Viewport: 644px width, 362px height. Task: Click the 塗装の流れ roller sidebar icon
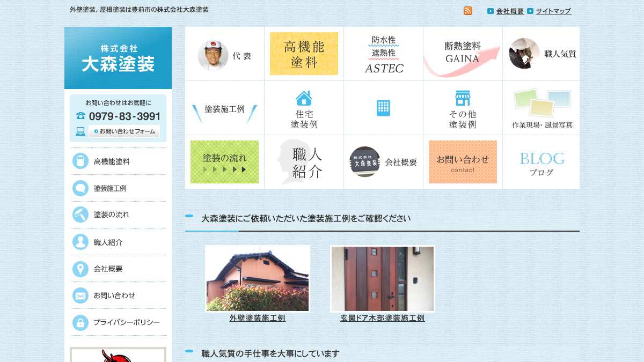click(x=80, y=215)
